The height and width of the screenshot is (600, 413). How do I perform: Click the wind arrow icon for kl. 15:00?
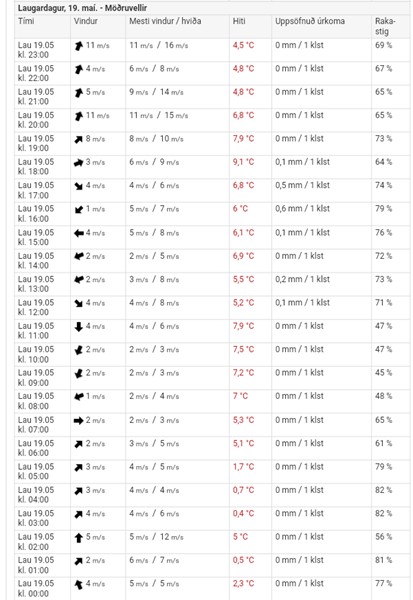78,233
